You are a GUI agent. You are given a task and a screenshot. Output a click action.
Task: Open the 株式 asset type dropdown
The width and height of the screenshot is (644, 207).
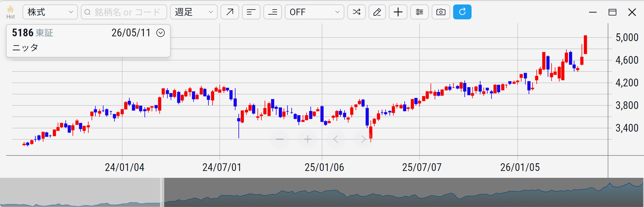click(x=50, y=12)
